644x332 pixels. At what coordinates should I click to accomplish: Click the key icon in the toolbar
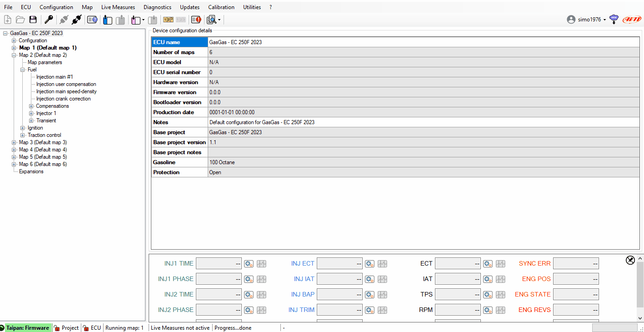[x=48, y=20]
